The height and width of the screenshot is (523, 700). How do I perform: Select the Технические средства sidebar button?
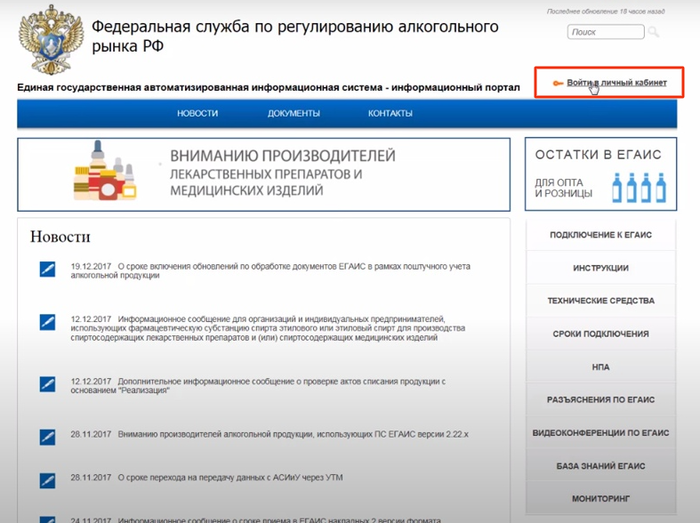coord(601,301)
